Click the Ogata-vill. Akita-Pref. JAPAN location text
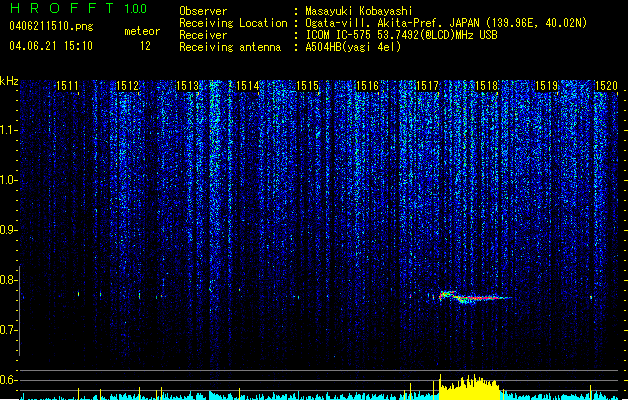Screen dimensions: 629x400 click(446, 23)
